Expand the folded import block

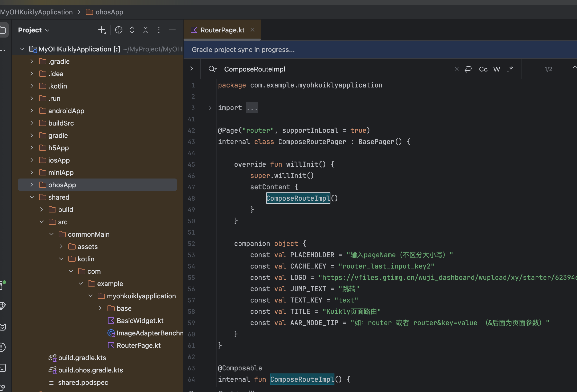[210, 108]
